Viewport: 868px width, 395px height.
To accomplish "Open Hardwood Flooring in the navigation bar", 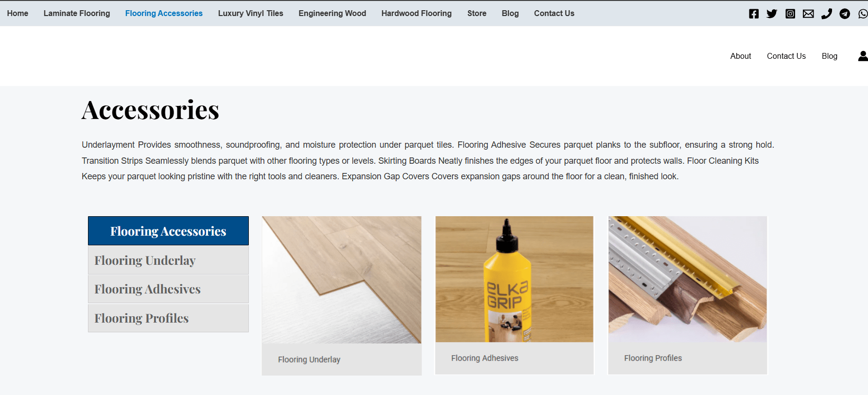I will click(417, 14).
